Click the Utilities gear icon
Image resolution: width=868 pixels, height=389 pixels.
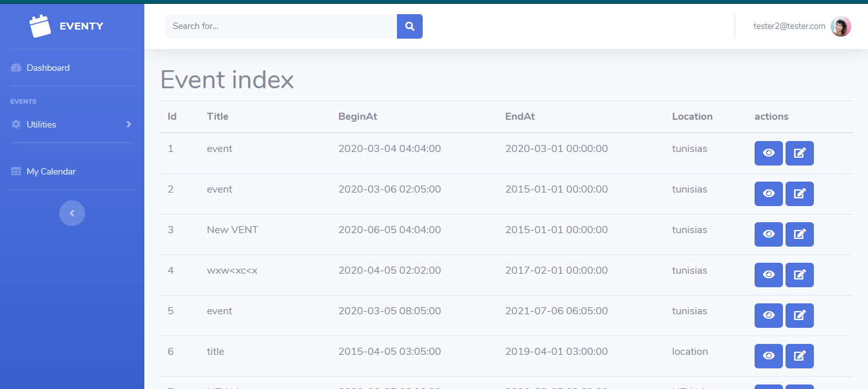coord(15,124)
